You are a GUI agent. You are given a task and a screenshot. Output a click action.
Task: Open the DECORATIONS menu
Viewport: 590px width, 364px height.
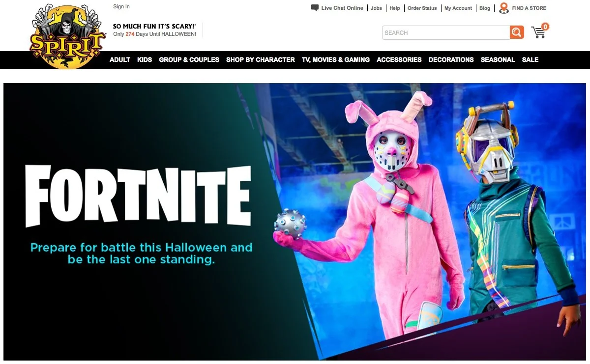coord(451,59)
